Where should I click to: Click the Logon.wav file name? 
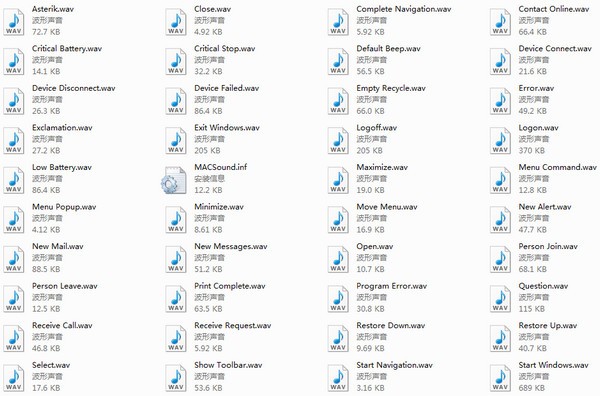[538, 128]
